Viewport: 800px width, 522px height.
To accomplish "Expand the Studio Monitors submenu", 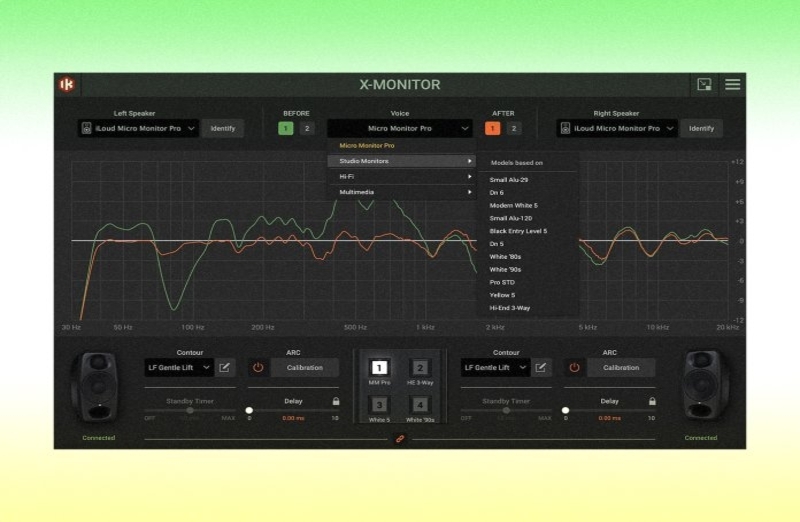I will (x=402, y=161).
